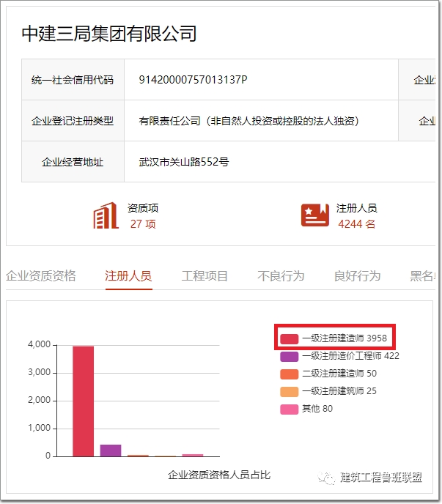Click the small orange 二级注册建造师 bar in the chart
This screenshot has width=442, height=504.
(138, 456)
